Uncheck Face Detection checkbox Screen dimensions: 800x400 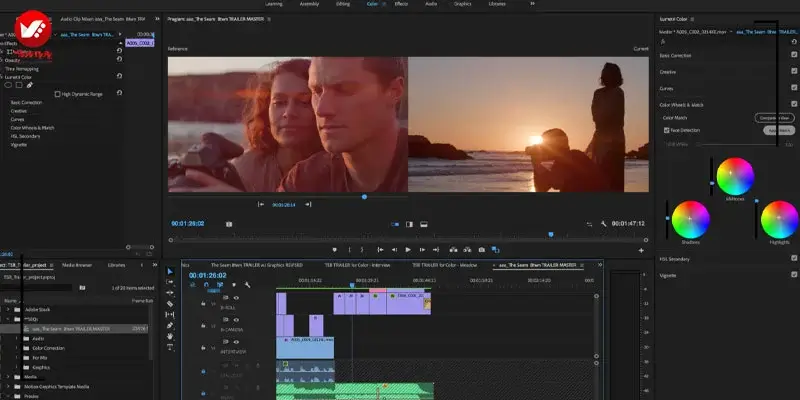pos(666,130)
